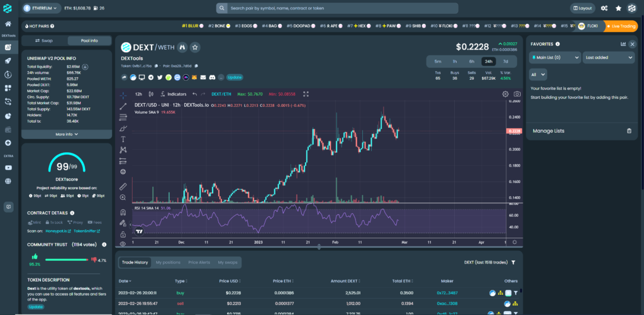The image size is (644, 315).
Task: Click Manage Lists in Favorites panel
Action: click(548, 131)
